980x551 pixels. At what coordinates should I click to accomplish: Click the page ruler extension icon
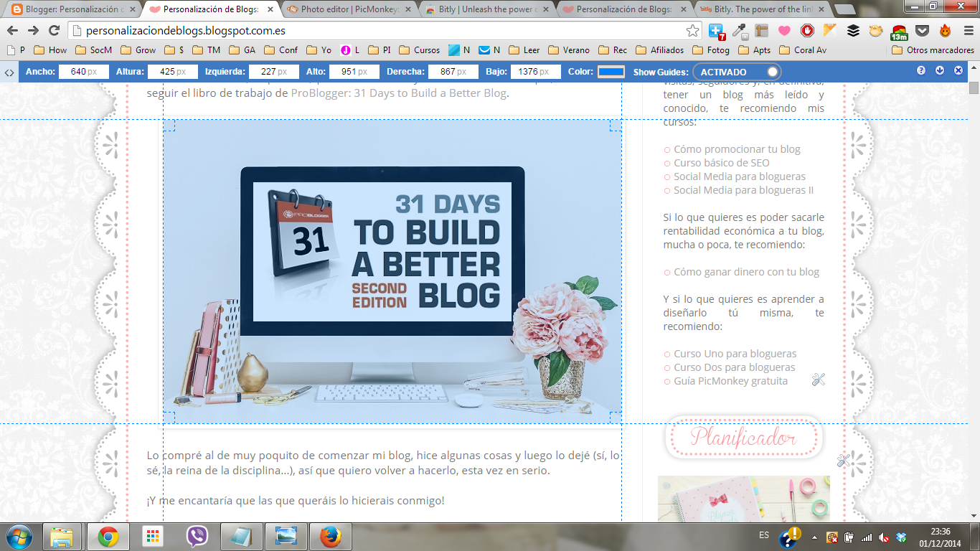[x=762, y=31]
